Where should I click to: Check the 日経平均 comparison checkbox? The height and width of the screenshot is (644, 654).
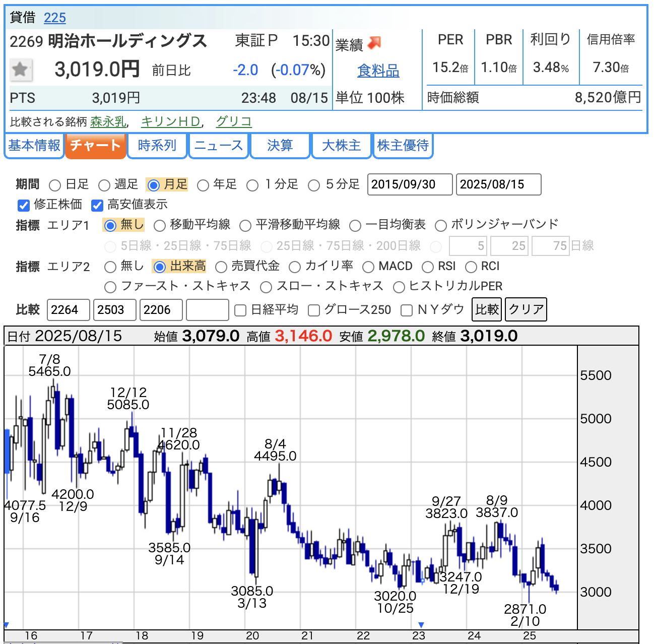(x=241, y=310)
